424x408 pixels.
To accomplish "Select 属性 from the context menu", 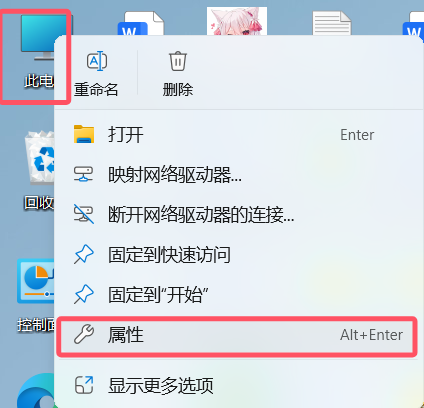I will click(x=237, y=335).
